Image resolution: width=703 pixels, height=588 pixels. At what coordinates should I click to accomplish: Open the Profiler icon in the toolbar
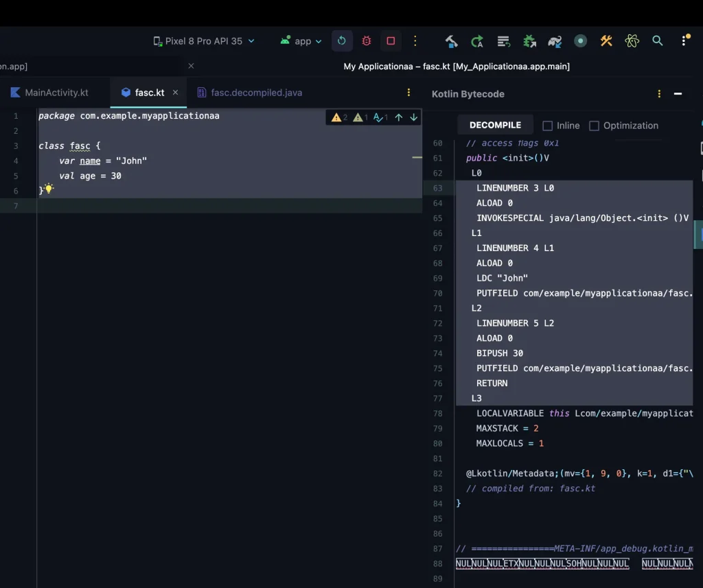(x=581, y=41)
